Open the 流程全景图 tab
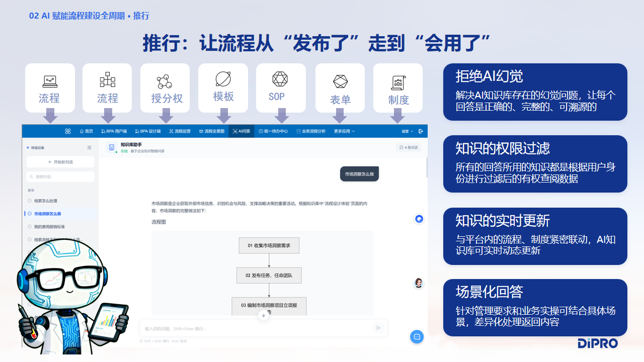This screenshot has height=362, width=644. (x=211, y=131)
